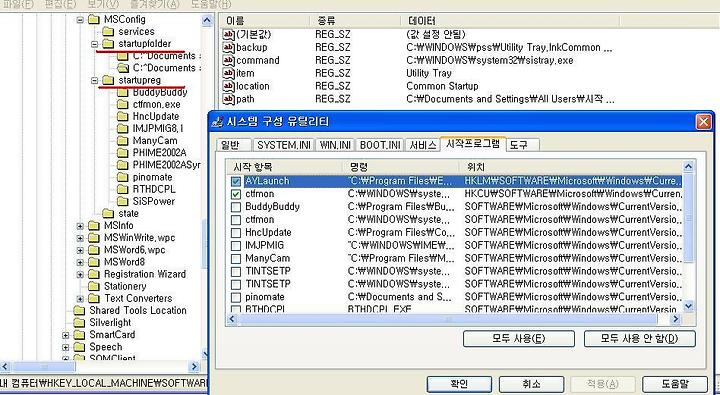Expand the Text Converters tree node
The height and width of the screenshot is (395, 720).
click(x=80, y=299)
